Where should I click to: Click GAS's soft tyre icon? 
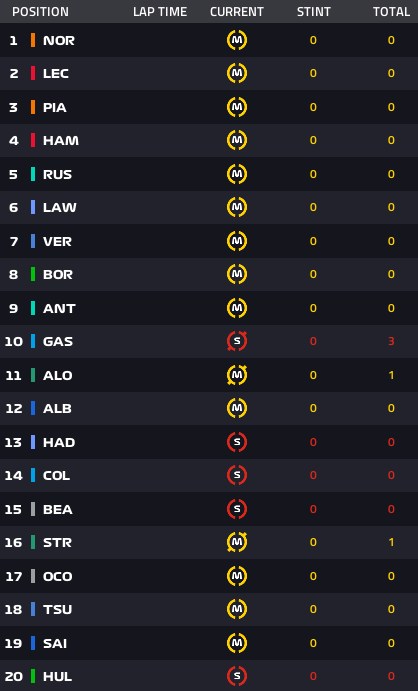237,341
